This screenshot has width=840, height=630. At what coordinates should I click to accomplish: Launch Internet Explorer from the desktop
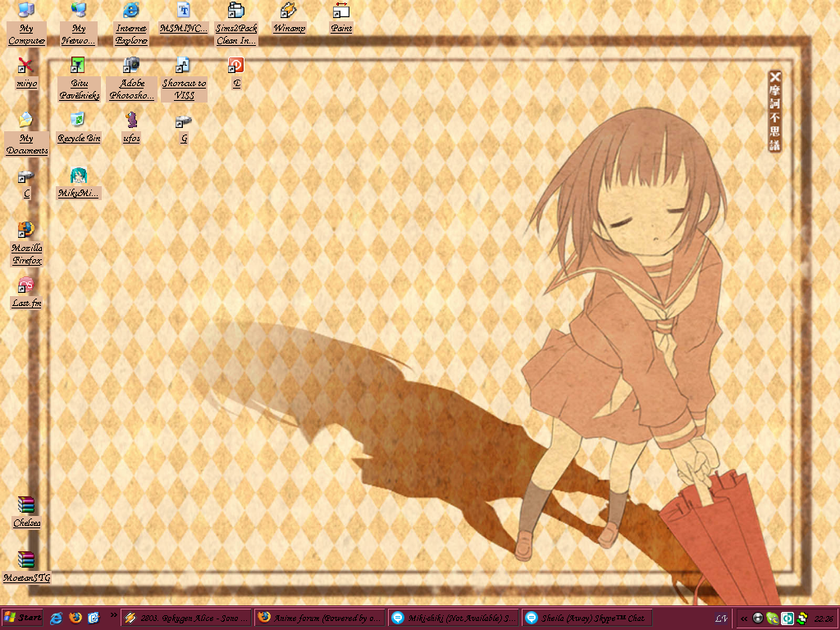(131, 24)
